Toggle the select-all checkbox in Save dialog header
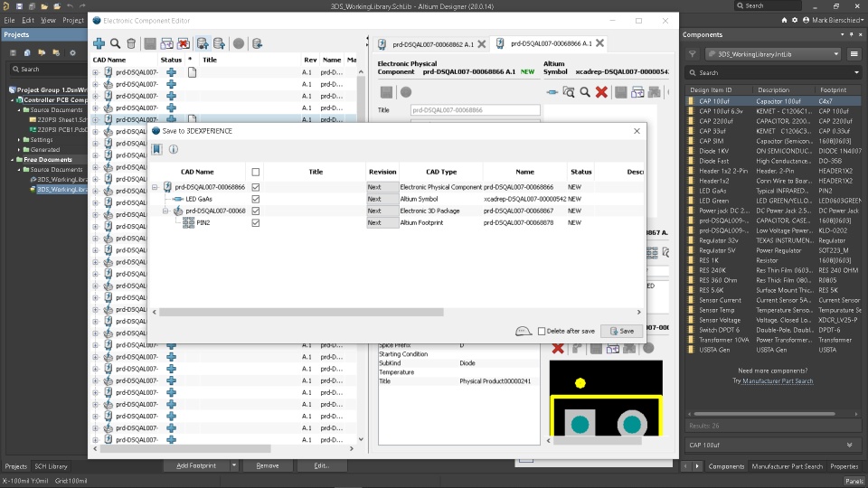This screenshot has width=868, height=488. coord(255,172)
